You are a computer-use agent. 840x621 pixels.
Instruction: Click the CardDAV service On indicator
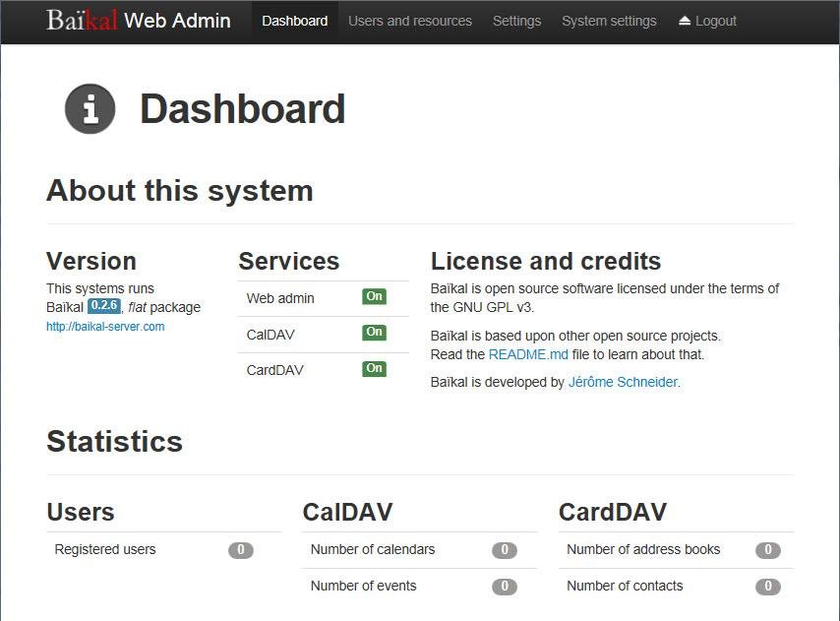point(374,369)
